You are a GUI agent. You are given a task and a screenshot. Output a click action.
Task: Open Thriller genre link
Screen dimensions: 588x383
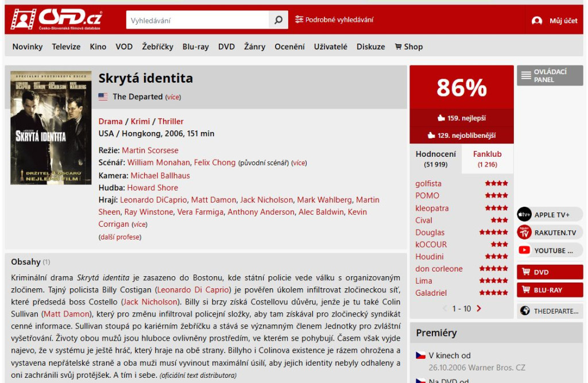click(171, 121)
